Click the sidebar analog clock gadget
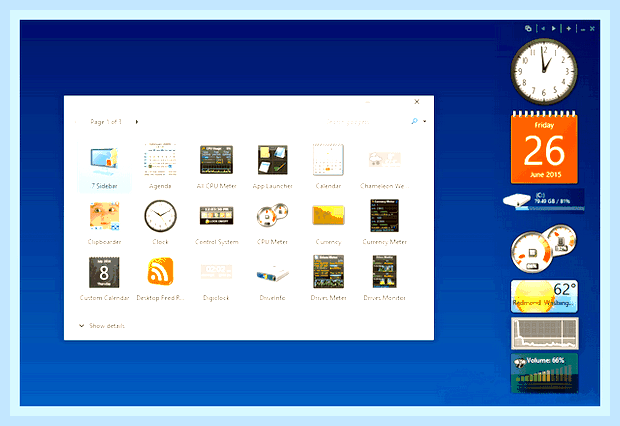 (x=544, y=72)
